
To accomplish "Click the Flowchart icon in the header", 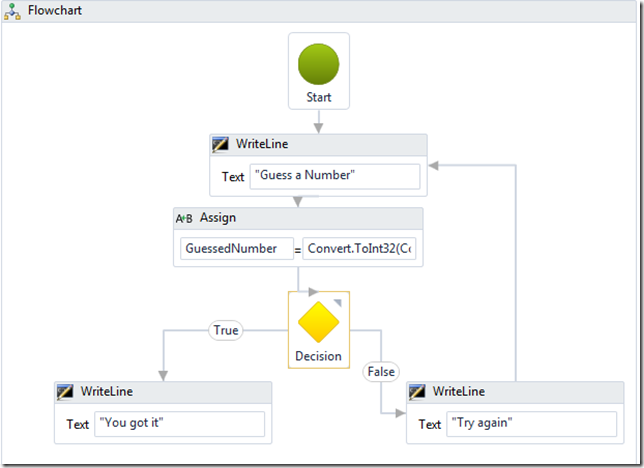I will pos(12,11).
